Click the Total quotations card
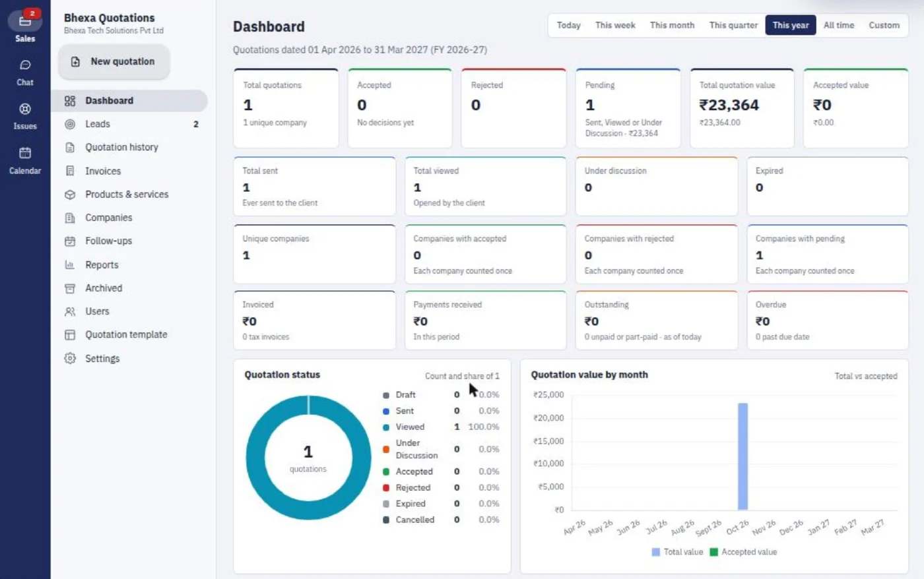 pyautogui.click(x=286, y=108)
